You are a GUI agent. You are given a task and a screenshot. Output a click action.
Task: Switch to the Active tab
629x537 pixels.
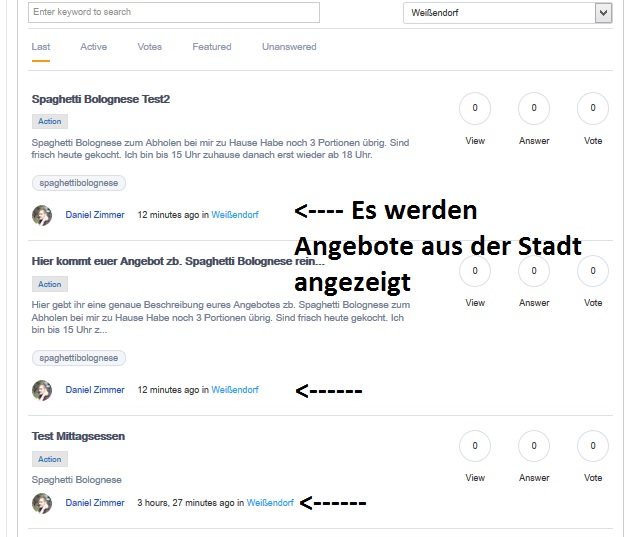(x=93, y=47)
